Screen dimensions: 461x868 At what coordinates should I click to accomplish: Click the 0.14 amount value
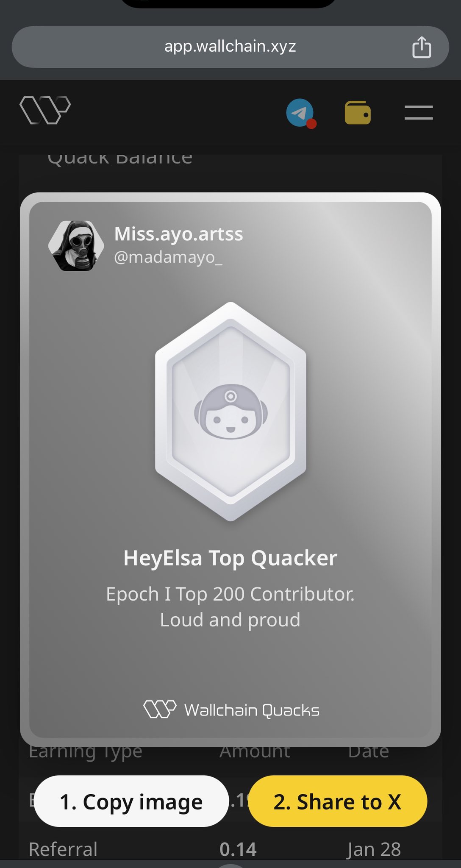(238, 849)
